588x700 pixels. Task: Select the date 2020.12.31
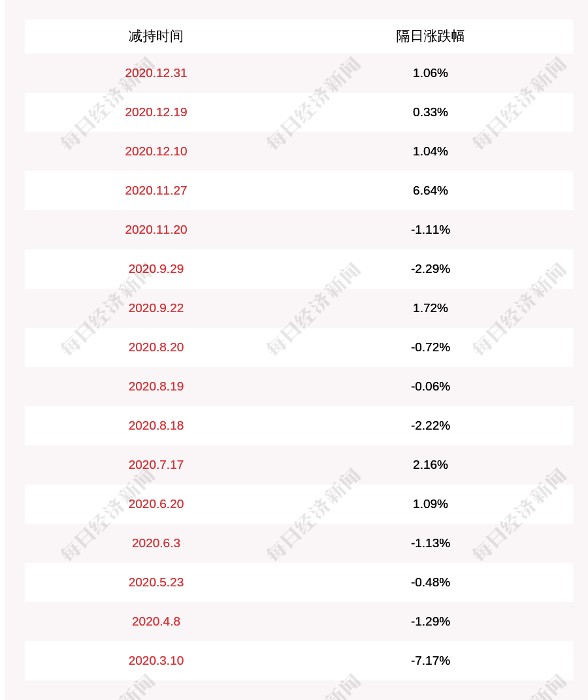click(155, 73)
